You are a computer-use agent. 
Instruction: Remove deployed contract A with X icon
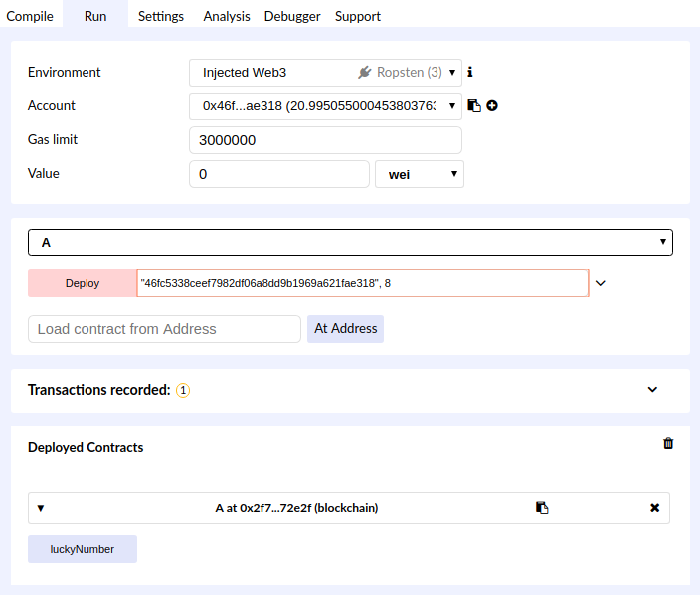tap(654, 508)
